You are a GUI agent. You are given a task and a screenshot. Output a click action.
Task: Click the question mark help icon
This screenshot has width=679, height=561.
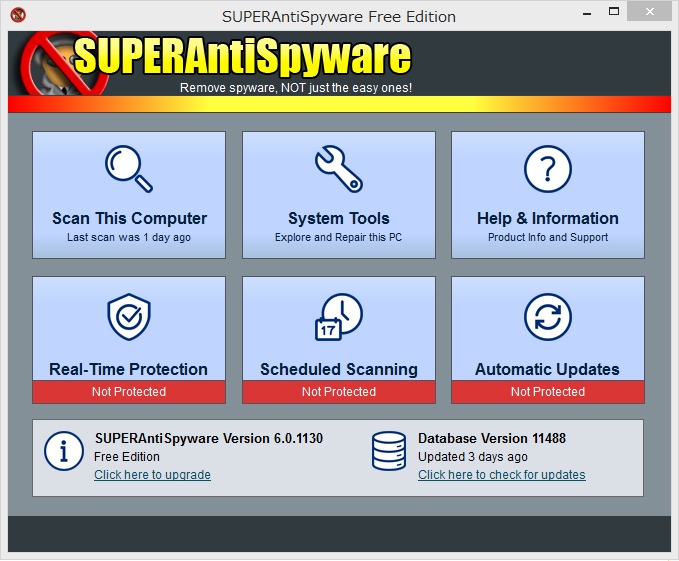tap(548, 169)
